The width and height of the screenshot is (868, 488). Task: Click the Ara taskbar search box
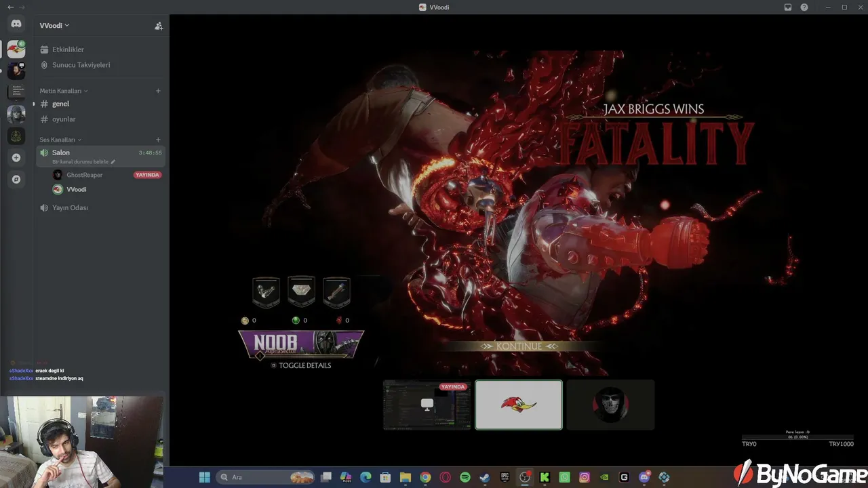click(265, 477)
